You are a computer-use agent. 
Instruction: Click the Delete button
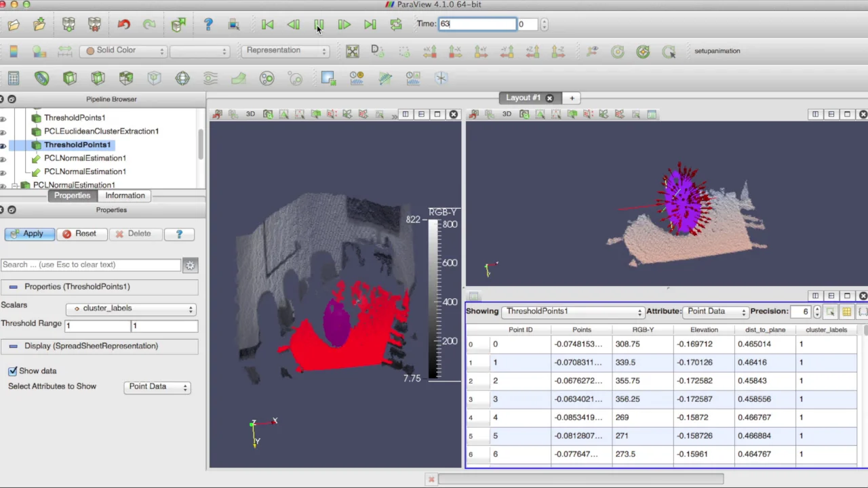pyautogui.click(x=135, y=234)
